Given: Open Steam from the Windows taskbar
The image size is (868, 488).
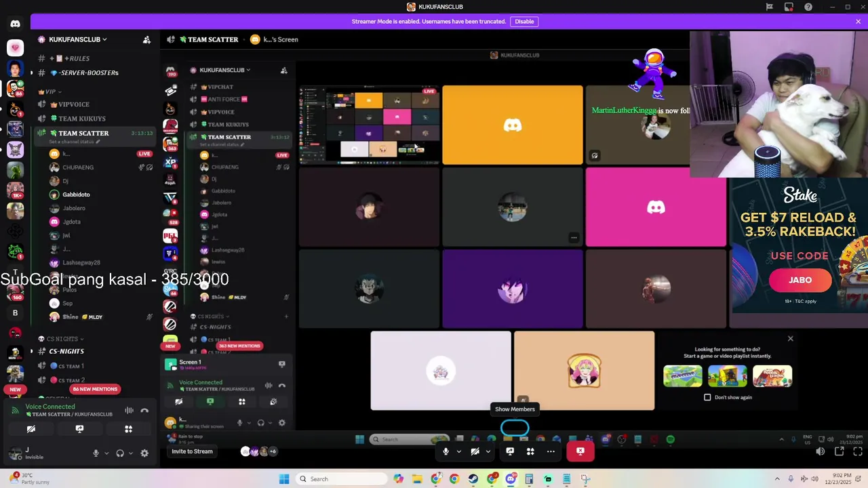Looking at the screenshot, I should coord(473,479).
